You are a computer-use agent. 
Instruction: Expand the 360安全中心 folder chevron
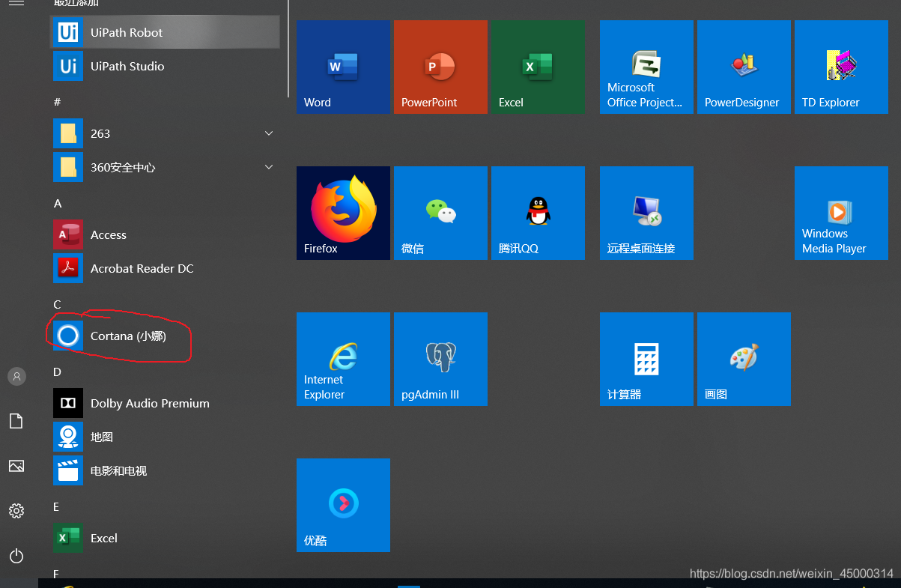(x=269, y=167)
